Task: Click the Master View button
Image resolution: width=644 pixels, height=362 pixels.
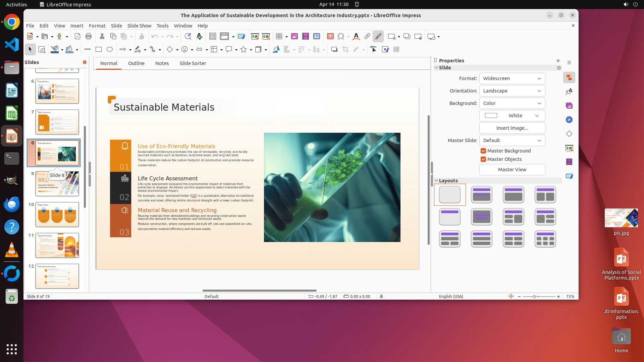Action: point(512,170)
